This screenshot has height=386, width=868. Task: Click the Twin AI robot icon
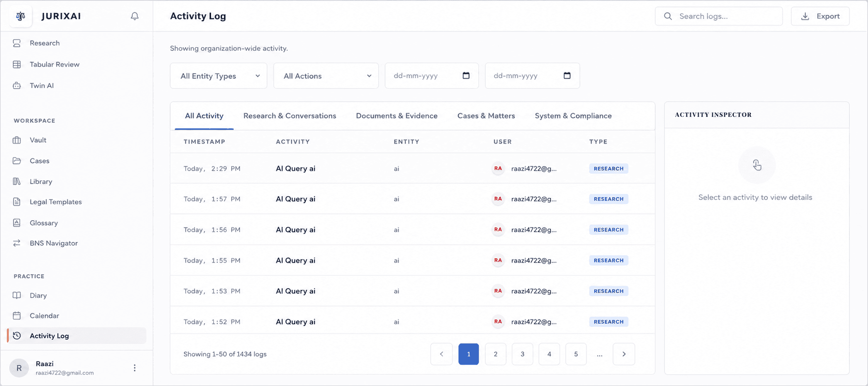[17, 85]
